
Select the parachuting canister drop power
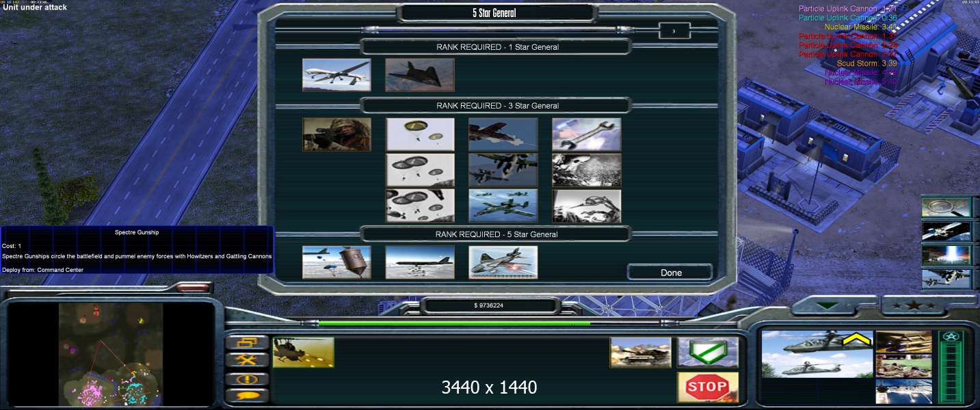pos(336,262)
